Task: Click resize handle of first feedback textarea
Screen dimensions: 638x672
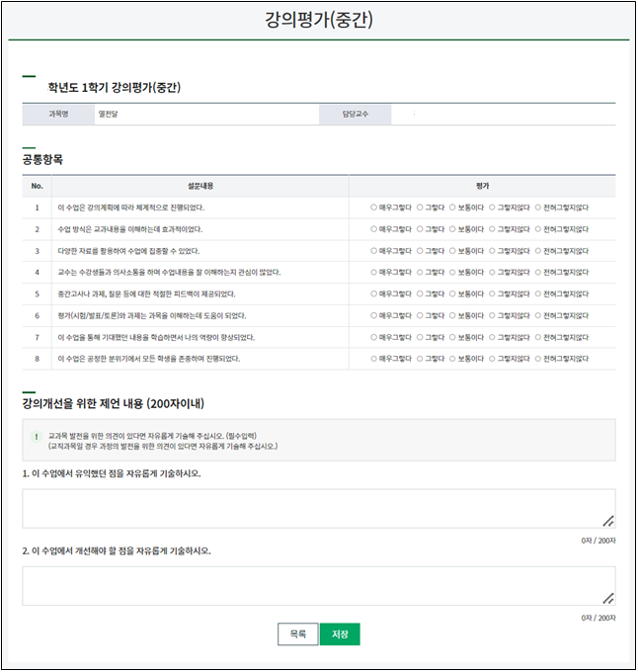Action: (x=608, y=521)
